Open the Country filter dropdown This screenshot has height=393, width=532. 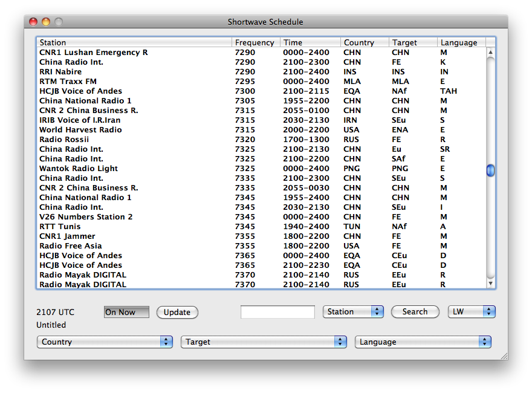(x=105, y=342)
